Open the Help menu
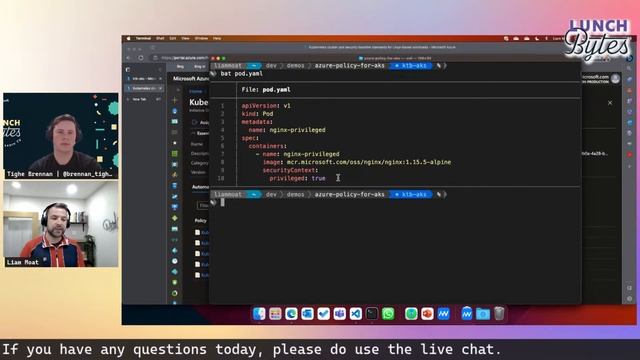This screenshot has height=360, width=640. coord(217,38)
